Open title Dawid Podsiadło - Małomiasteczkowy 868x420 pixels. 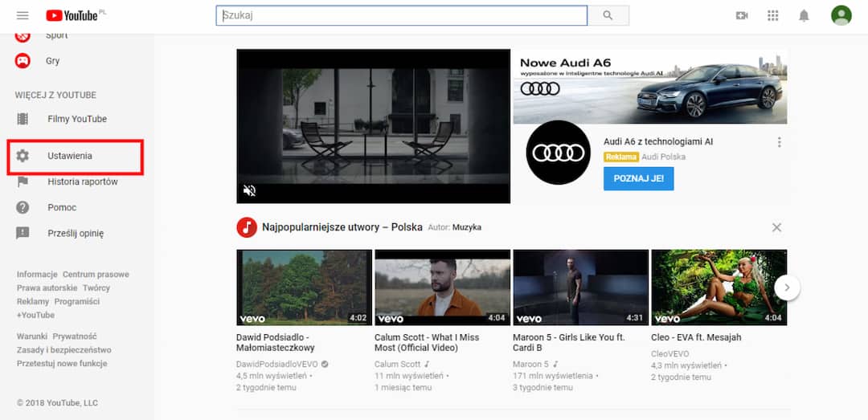pyautogui.click(x=275, y=343)
